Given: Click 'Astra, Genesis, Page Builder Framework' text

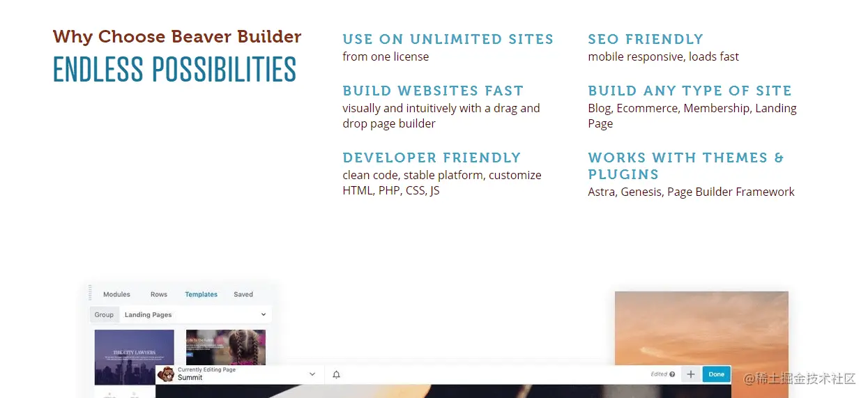Looking at the screenshot, I should point(691,192).
